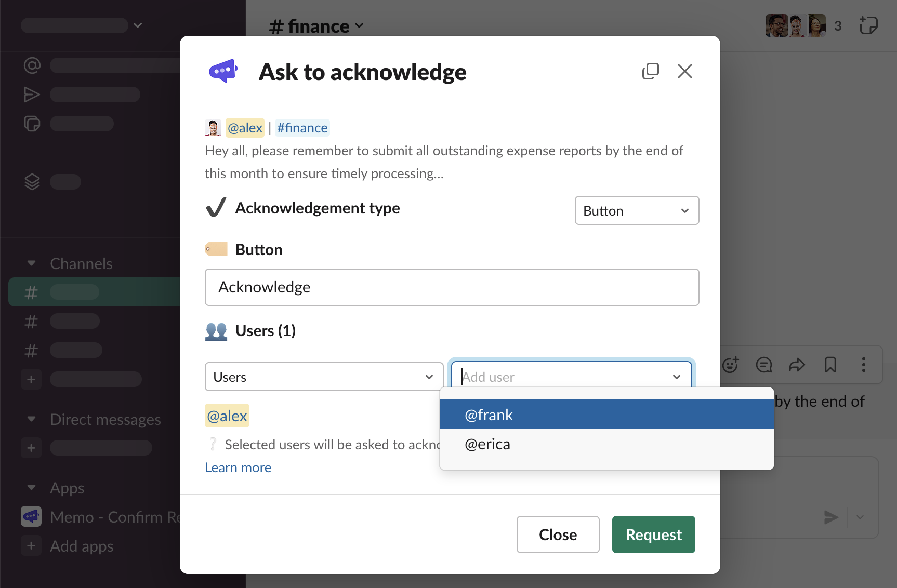Click the Close button in dialog footer
Image resolution: width=897 pixels, height=588 pixels.
point(558,534)
